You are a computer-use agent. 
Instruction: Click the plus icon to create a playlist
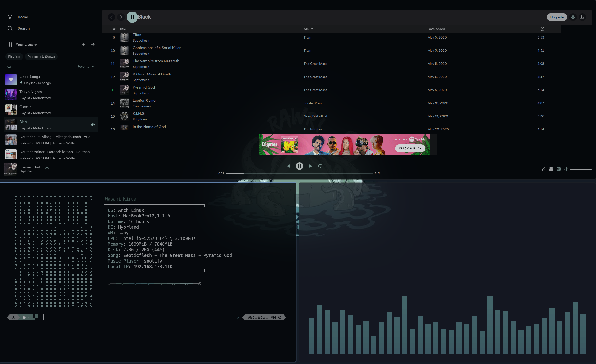point(83,45)
